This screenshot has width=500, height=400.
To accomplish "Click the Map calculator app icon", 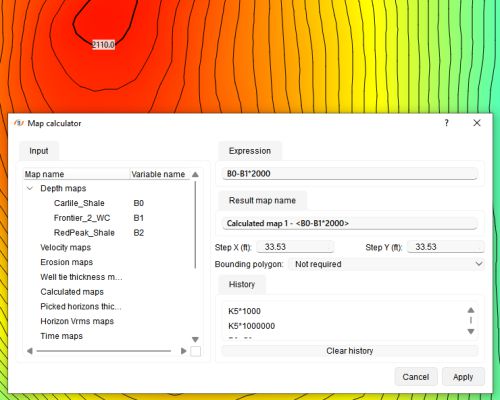I will (19, 123).
